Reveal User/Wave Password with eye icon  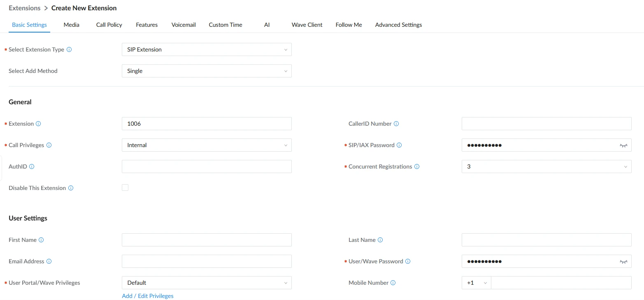click(x=624, y=262)
